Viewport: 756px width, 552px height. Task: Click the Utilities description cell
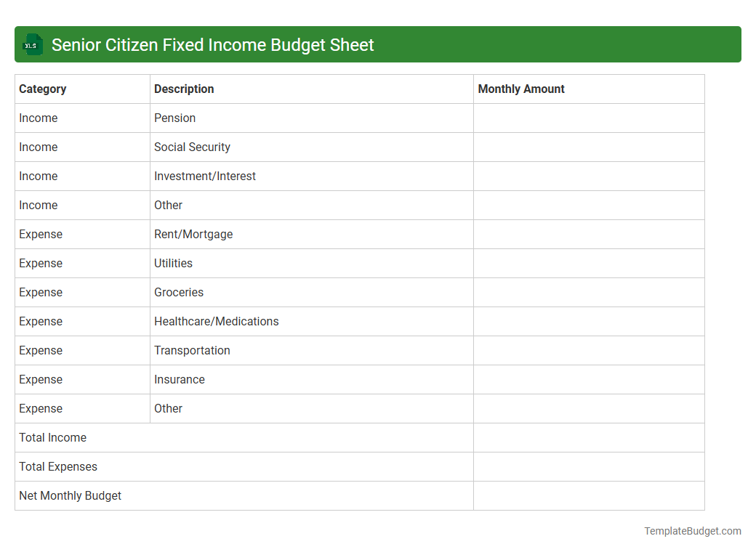(173, 263)
